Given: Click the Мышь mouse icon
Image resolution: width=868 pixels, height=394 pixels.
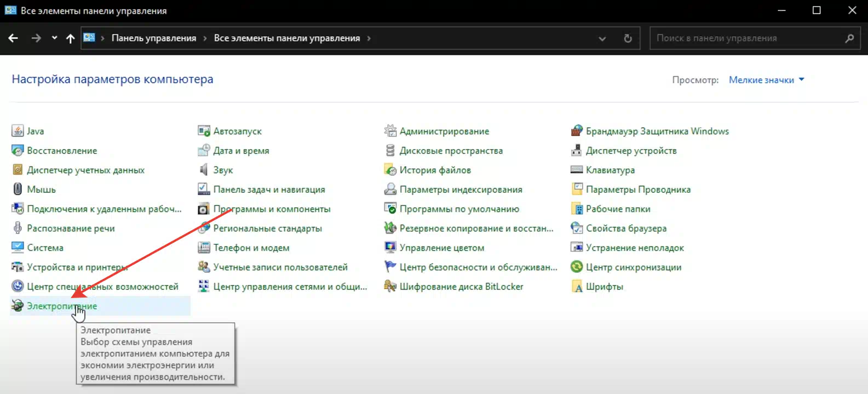Looking at the screenshot, I should pyautogui.click(x=18, y=189).
